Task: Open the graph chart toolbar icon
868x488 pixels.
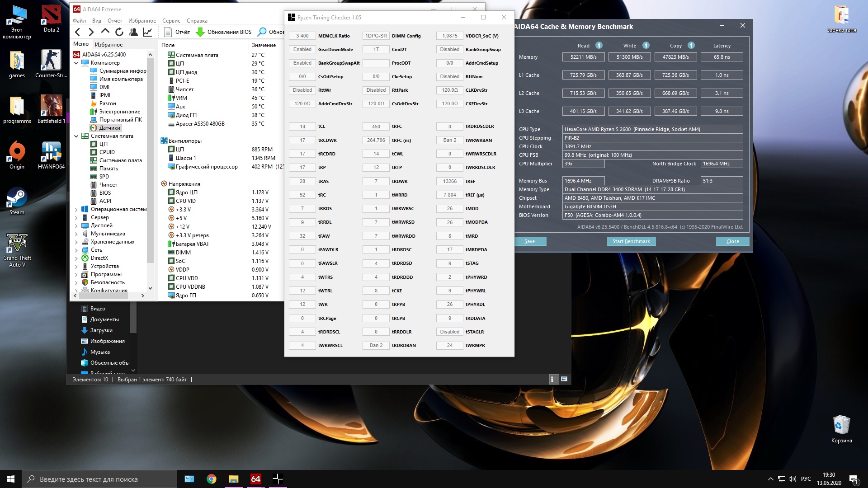Action: coord(147,32)
